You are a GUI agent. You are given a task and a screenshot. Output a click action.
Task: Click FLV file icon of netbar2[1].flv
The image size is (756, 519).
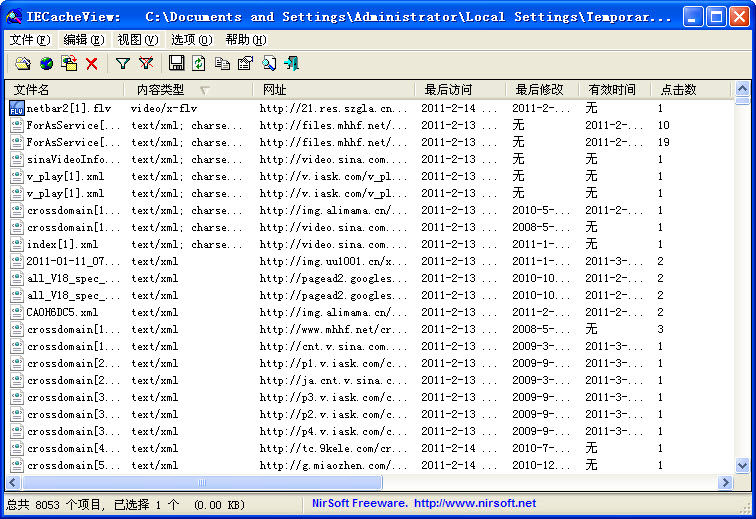click(16, 108)
